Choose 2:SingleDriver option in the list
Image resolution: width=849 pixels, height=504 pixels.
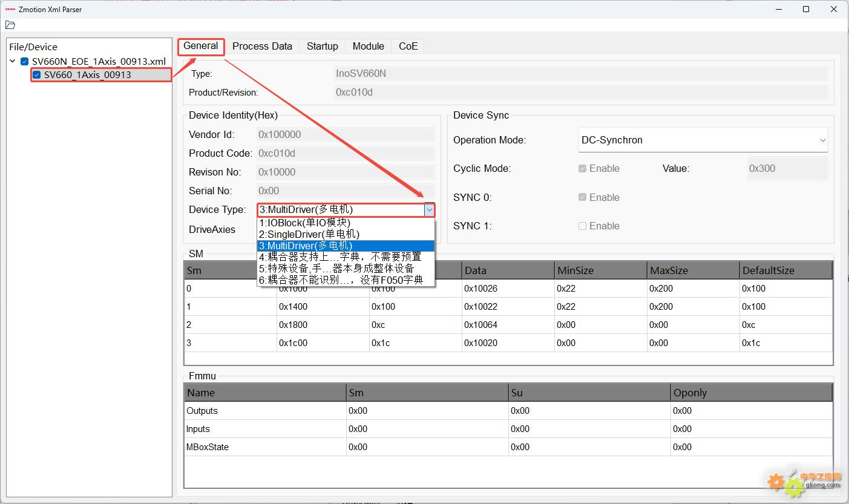(x=309, y=234)
